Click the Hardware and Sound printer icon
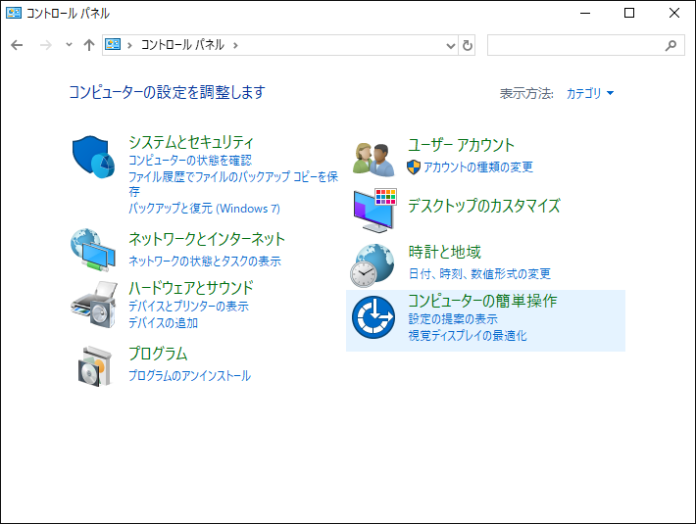 pos(95,304)
